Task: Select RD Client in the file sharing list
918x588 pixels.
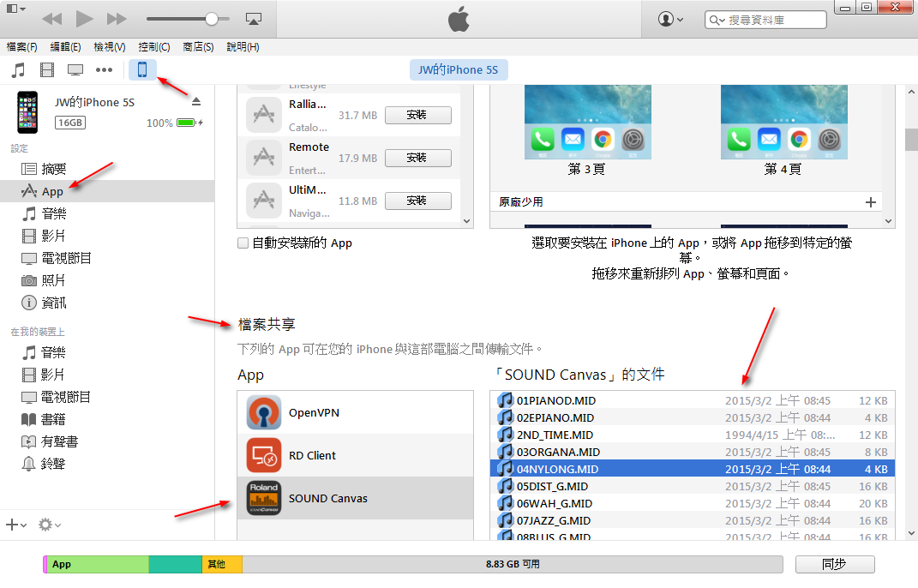Action: [x=356, y=456]
